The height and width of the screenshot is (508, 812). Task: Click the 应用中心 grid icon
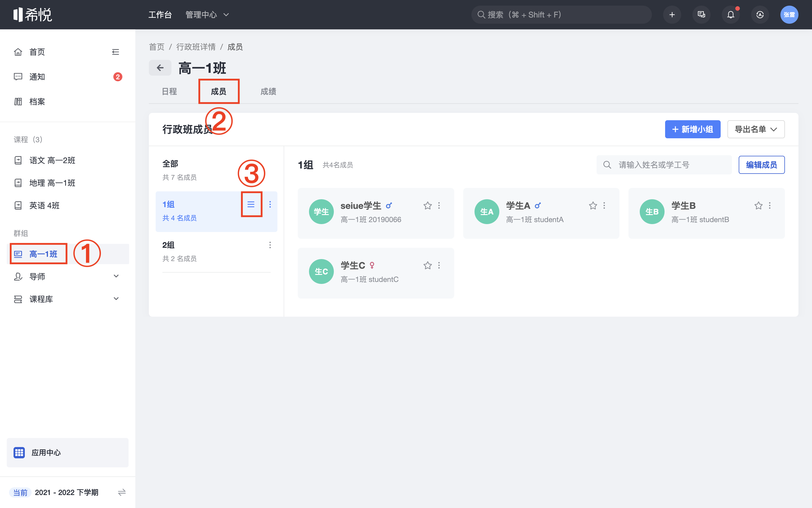[19, 453]
